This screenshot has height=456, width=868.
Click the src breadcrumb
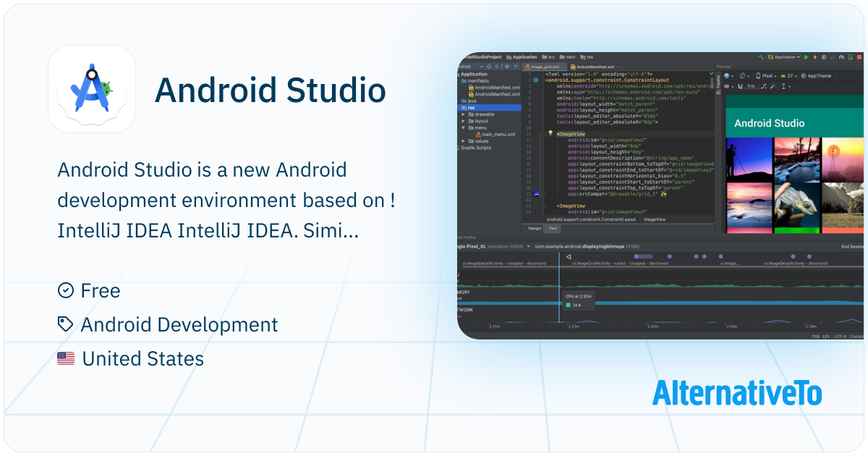(x=549, y=57)
